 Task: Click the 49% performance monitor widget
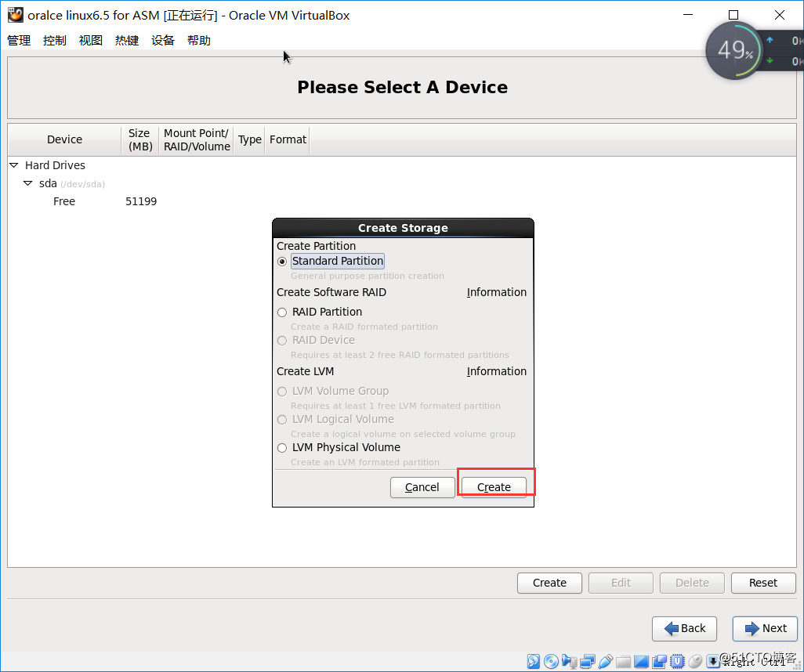coord(736,50)
